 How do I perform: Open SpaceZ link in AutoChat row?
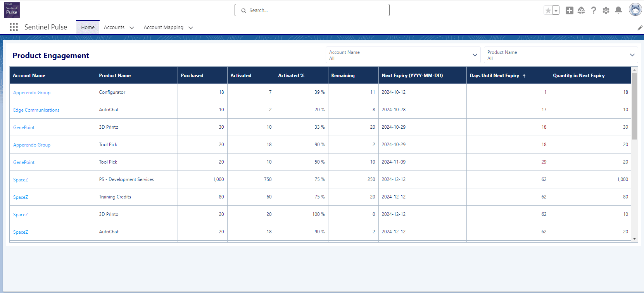(21, 232)
